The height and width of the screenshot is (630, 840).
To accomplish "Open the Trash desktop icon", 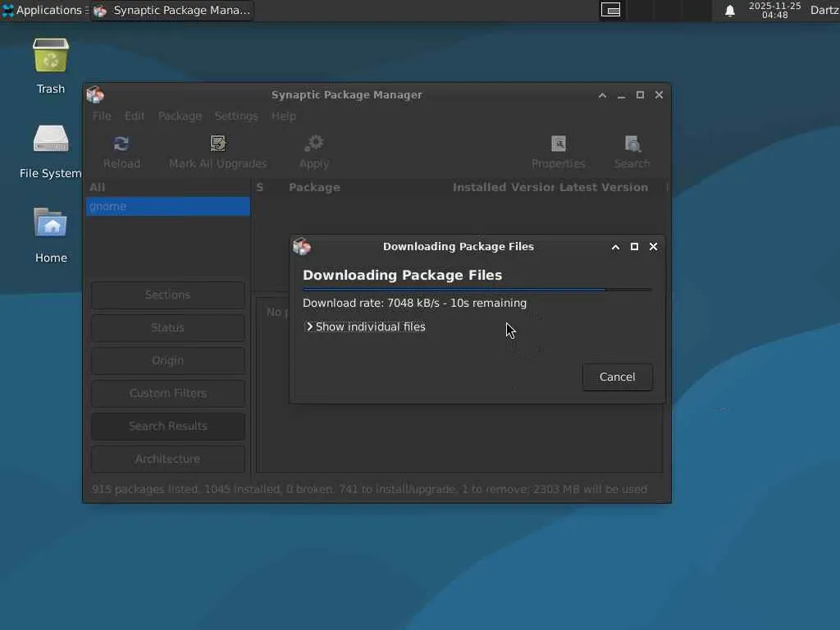I will tap(51, 55).
